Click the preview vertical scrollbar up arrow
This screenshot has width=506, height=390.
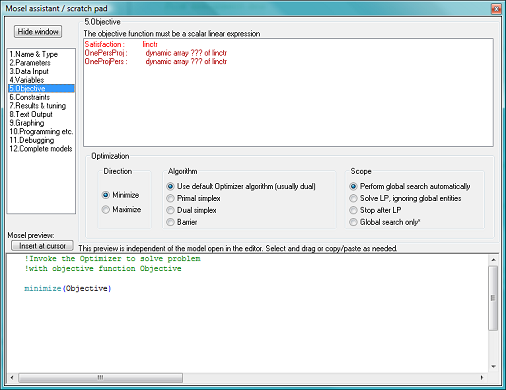pyautogui.click(x=494, y=260)
